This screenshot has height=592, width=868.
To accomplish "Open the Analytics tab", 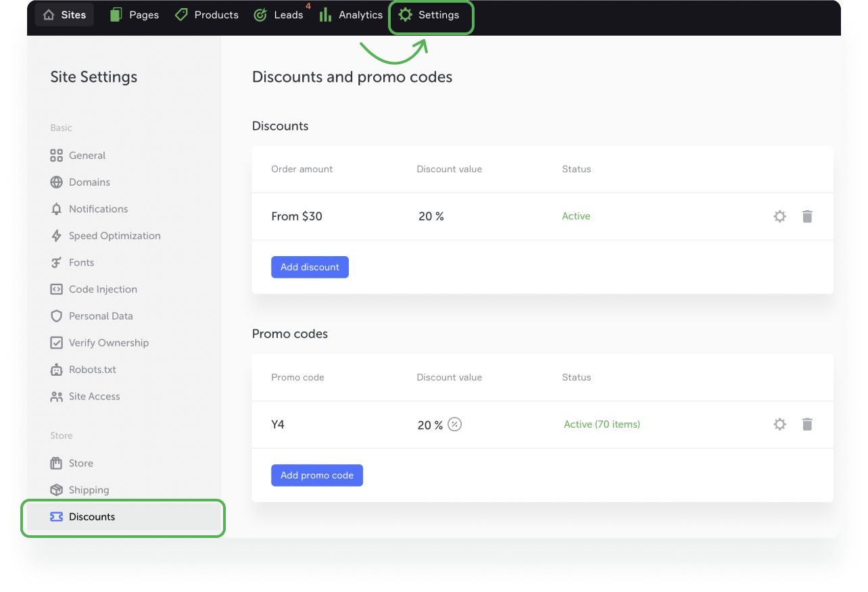I will point(351,15).
